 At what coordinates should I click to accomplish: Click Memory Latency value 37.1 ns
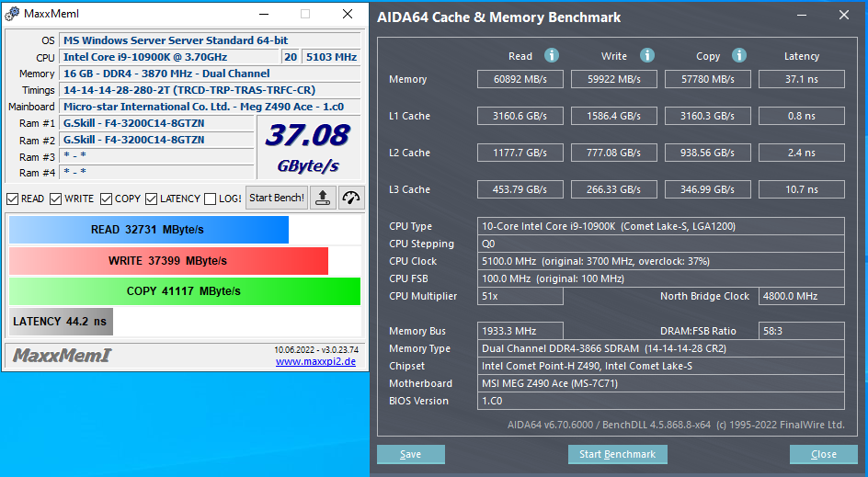click(802, 79)
